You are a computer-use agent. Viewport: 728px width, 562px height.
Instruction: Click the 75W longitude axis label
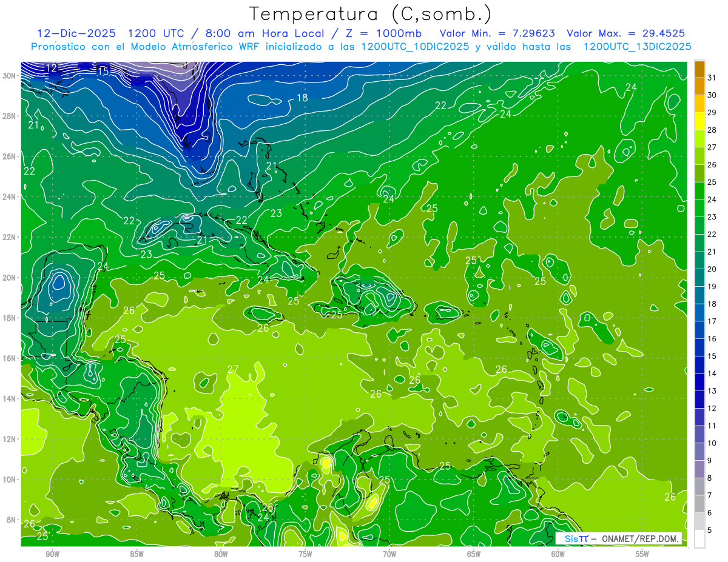305,554
